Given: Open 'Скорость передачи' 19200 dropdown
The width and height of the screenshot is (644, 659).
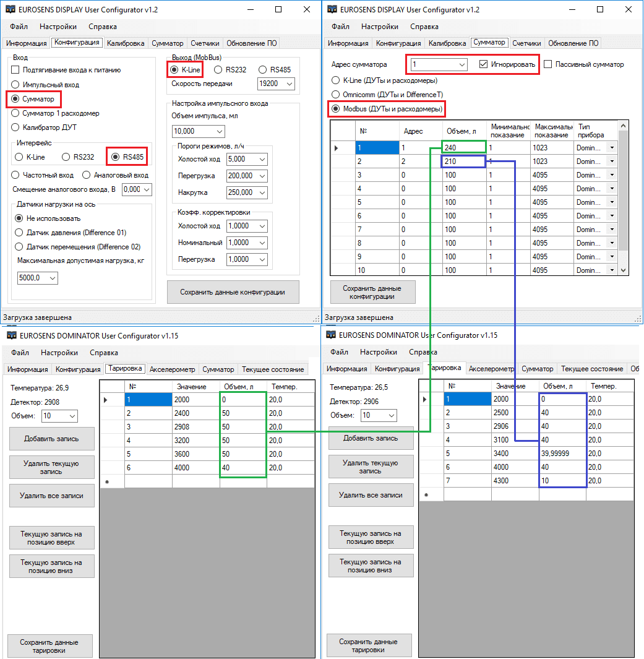Looking at the screenshot, I should pos(290,84).
